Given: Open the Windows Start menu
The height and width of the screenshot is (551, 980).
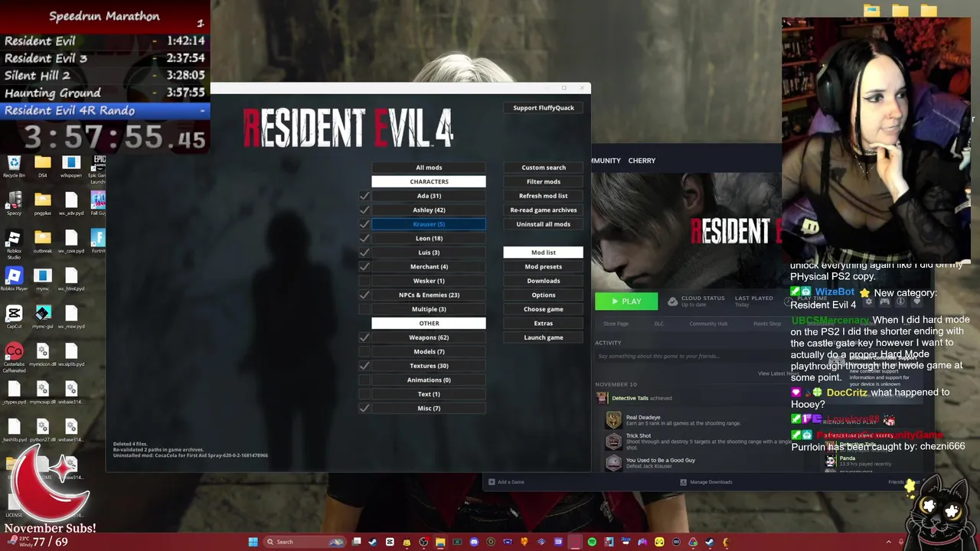Looking at the screenshot, I should tap(253, 542).
